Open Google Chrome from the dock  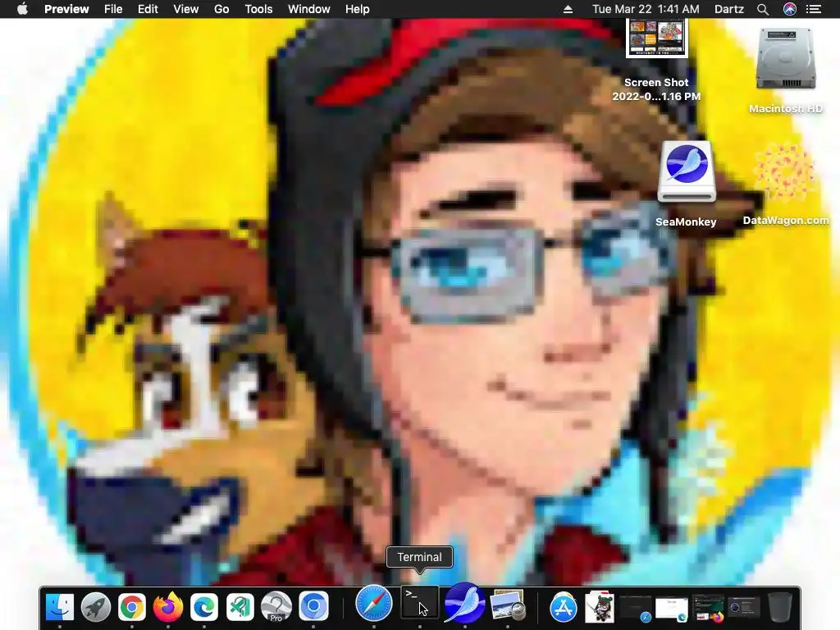[x=132, y=607]
